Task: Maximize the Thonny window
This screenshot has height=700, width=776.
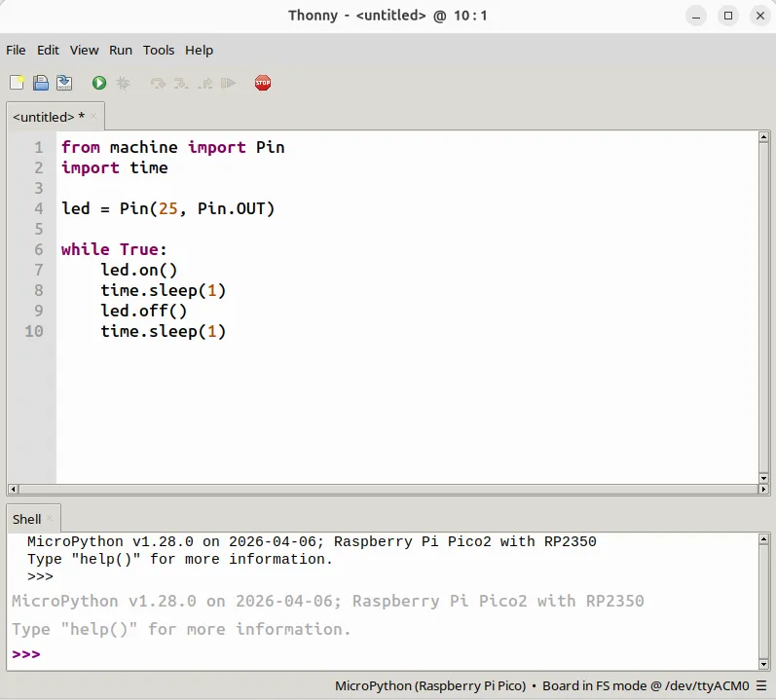Action: (728, 16)
